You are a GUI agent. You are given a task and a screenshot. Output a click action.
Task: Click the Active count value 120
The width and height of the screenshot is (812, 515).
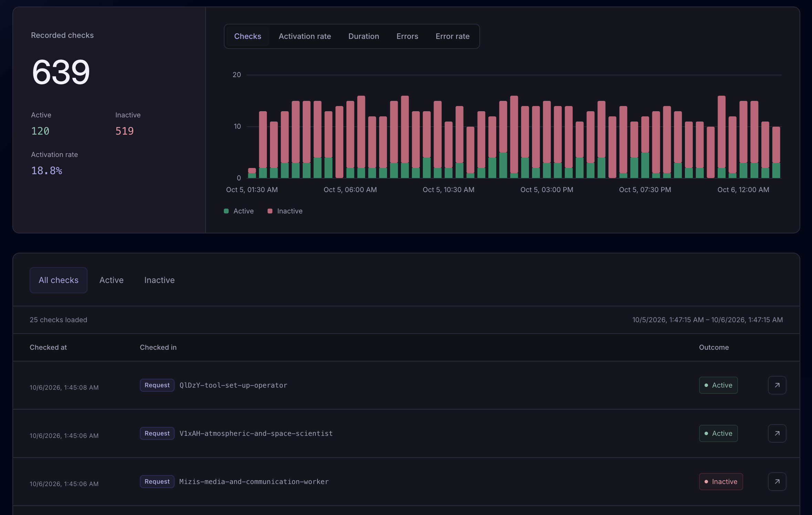tap(40, 131)
